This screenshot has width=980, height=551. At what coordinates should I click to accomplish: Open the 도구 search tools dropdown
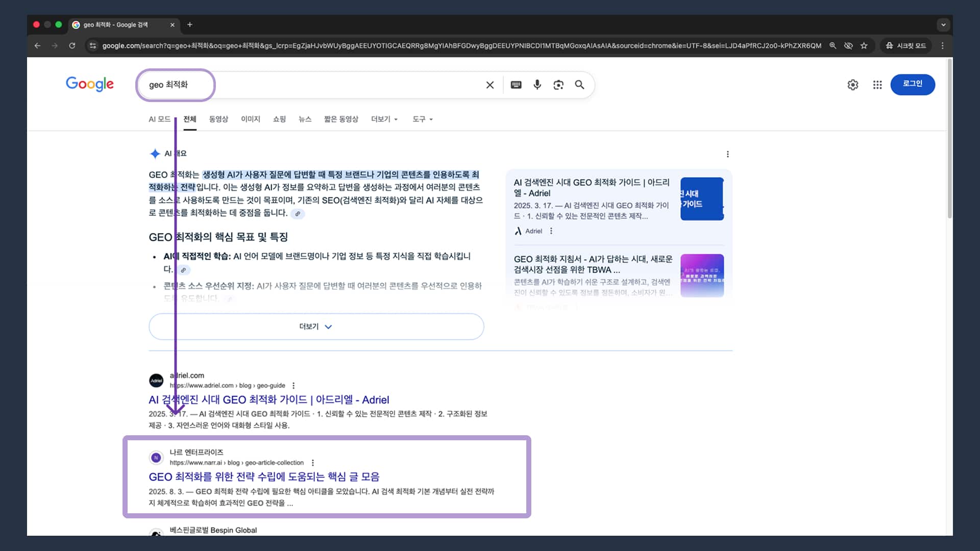point(422,119)
